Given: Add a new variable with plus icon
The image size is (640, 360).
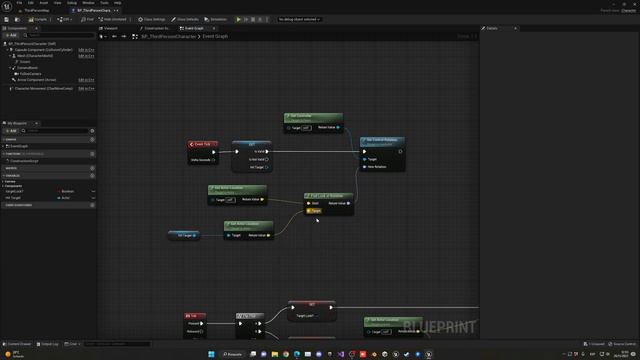Looking at the screenshot, I should click(x=92, y=176).
